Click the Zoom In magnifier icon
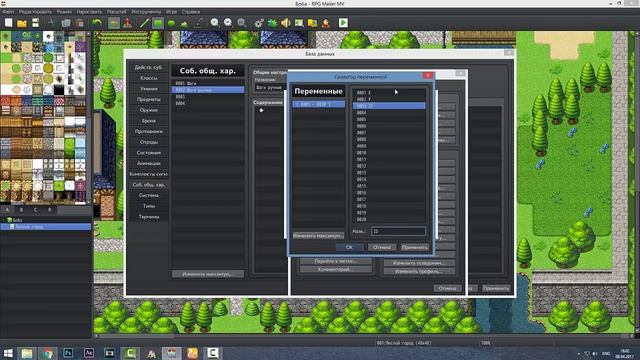The image size is (640, 360). point(215,23)
